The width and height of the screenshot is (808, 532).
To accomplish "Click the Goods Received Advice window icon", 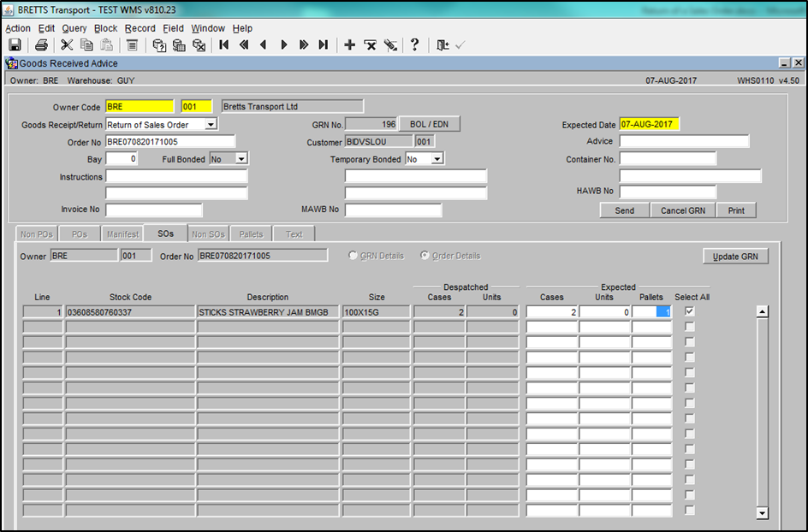I will (11, 63).
